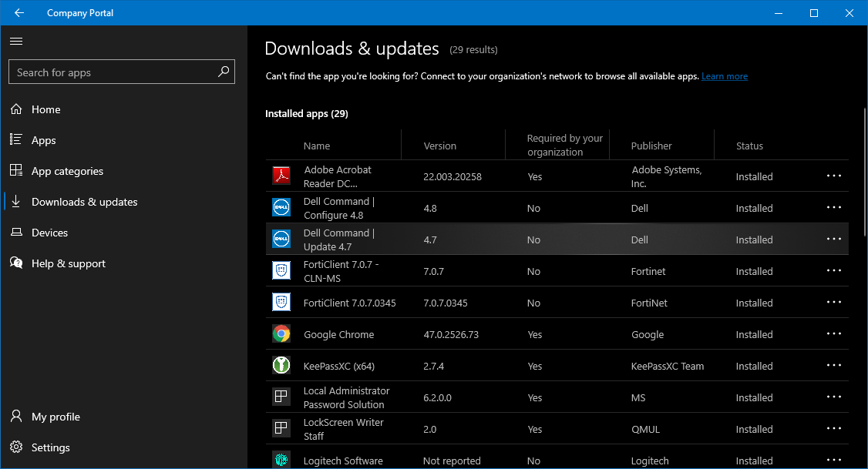Open the hamburger navigation menu

(x=16, y=41)
